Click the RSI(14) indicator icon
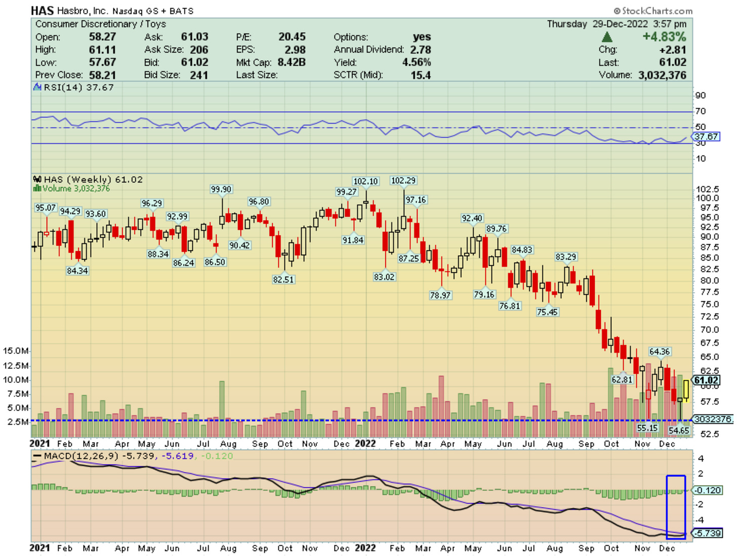Screen dimensions: 737x560 37,87
